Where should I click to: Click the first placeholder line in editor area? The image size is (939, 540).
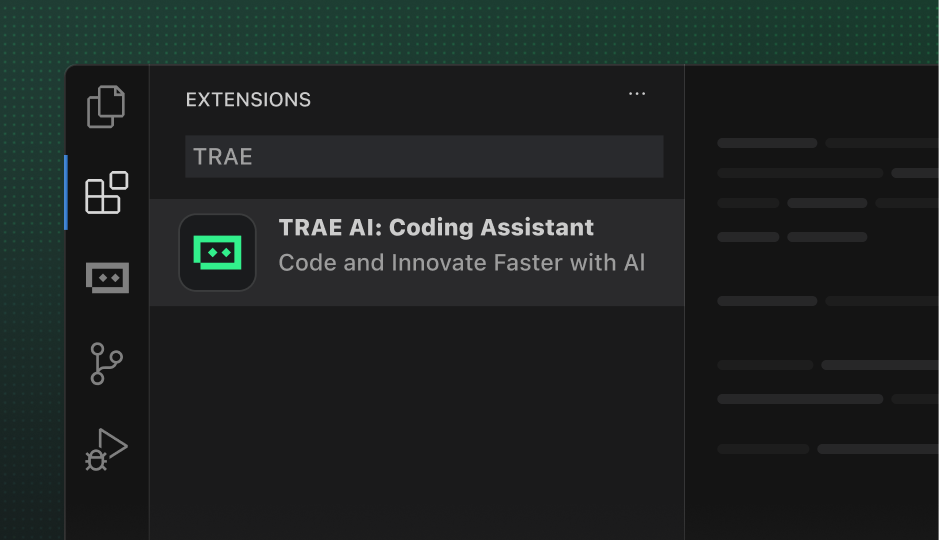[x=767, y=143]
